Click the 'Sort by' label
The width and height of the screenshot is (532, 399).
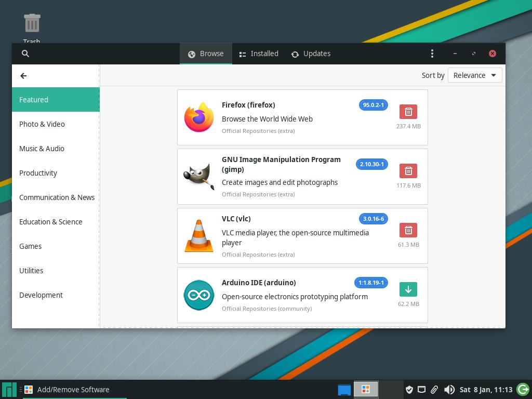(x=433, y=75)
